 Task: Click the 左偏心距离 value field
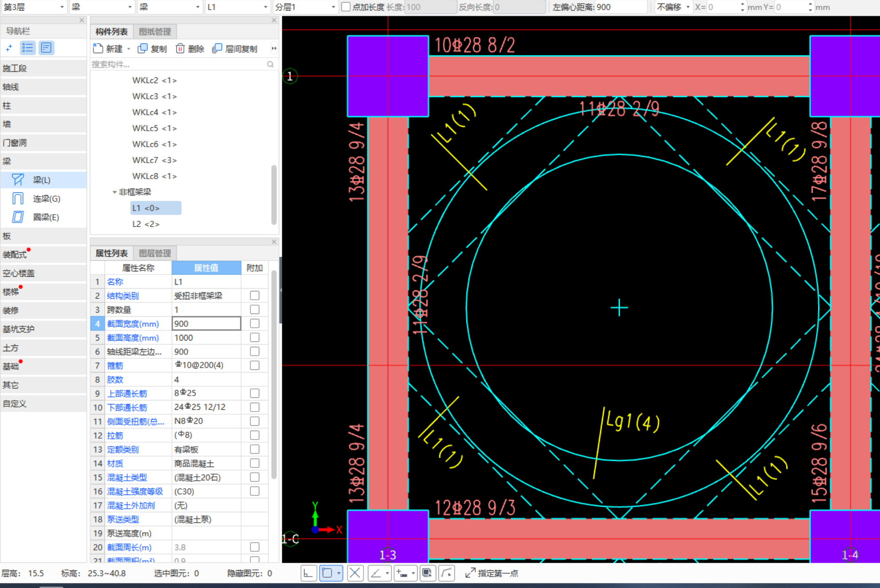[621, 7]
